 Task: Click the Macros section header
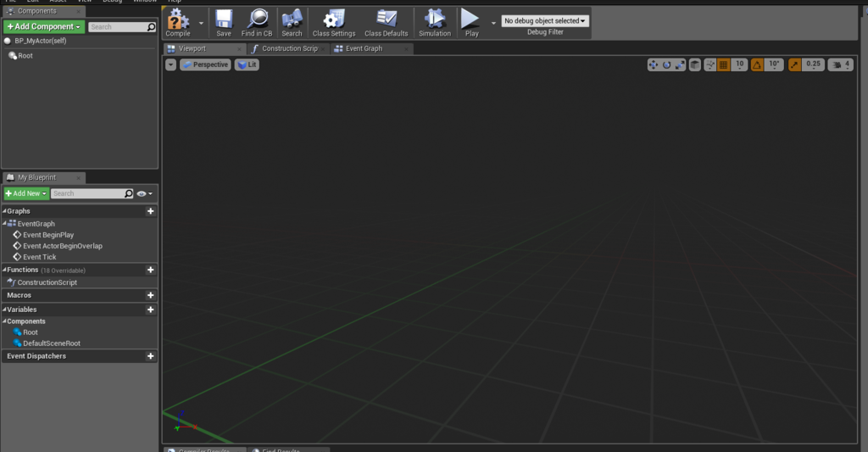tap(80, 295)
